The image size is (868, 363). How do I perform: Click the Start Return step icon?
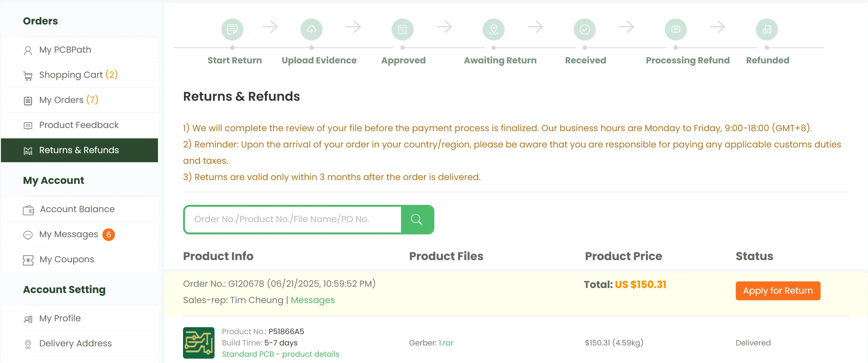[232, 29]
